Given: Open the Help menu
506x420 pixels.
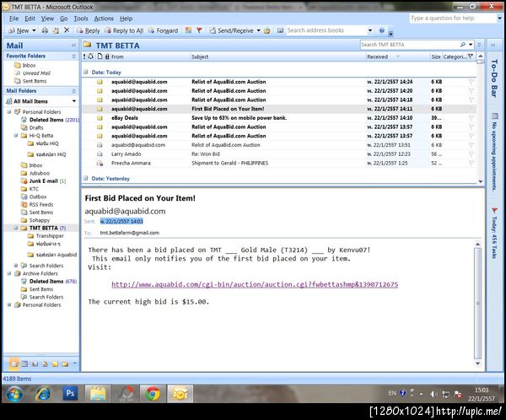Looking at the screenshot, I should [x=126, y=19].
